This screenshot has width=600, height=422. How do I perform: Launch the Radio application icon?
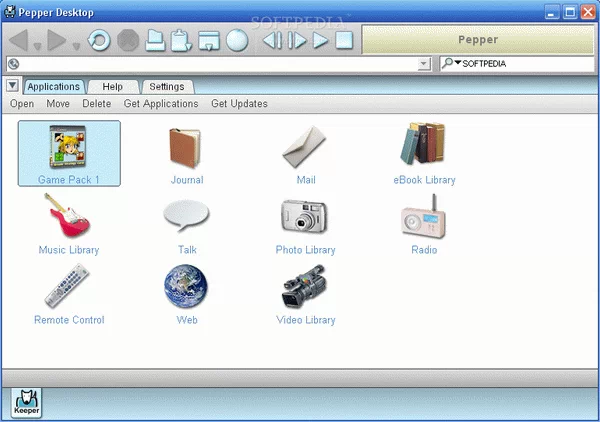click(424, 216)
